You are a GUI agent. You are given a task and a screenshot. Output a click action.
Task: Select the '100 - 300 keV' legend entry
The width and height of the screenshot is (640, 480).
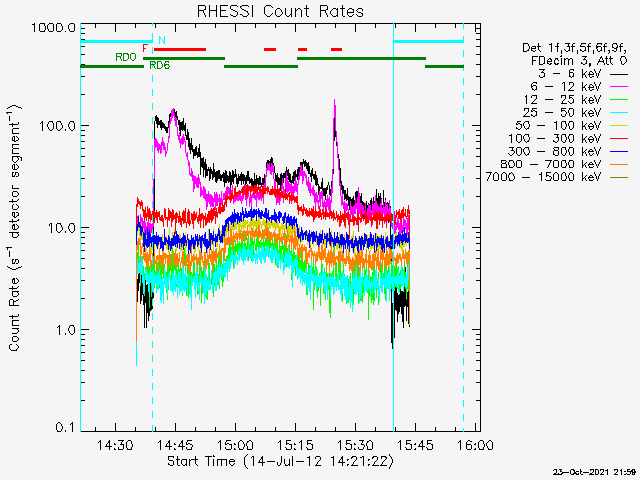pyautogui.click(x=568, y=138)
